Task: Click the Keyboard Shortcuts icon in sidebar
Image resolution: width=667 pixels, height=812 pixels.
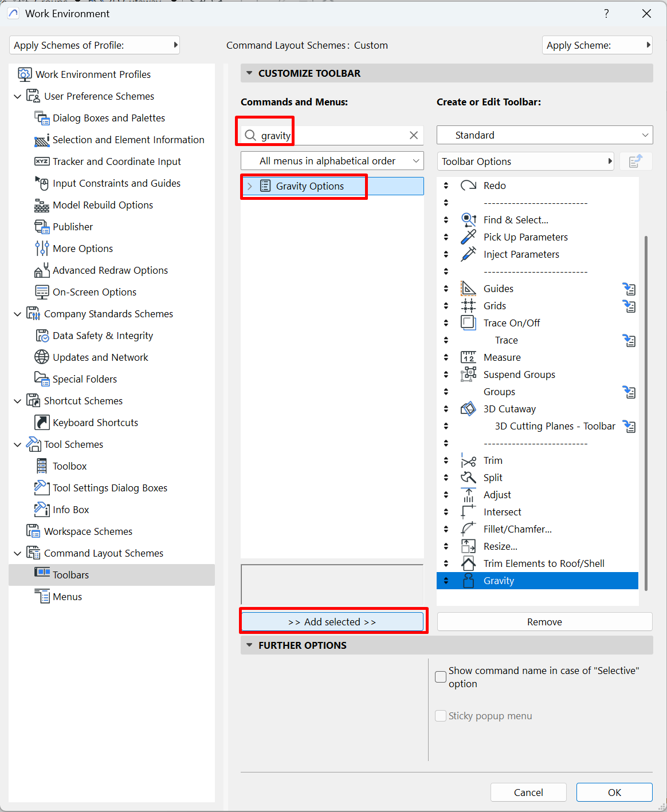Action: click(x=42, y=423)
